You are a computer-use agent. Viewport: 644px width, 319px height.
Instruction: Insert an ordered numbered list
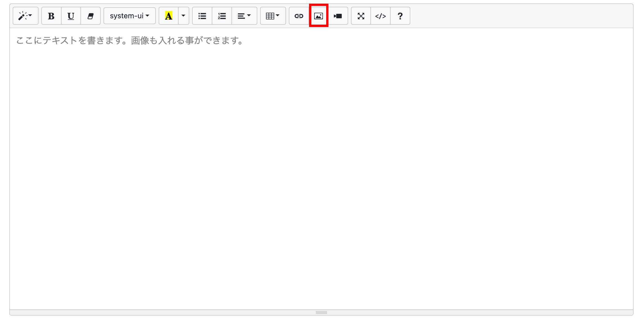tap(222, 16)
